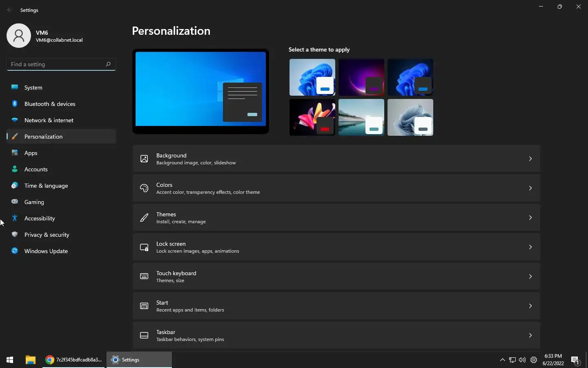Open File Explorer from the taskbar

31,360
